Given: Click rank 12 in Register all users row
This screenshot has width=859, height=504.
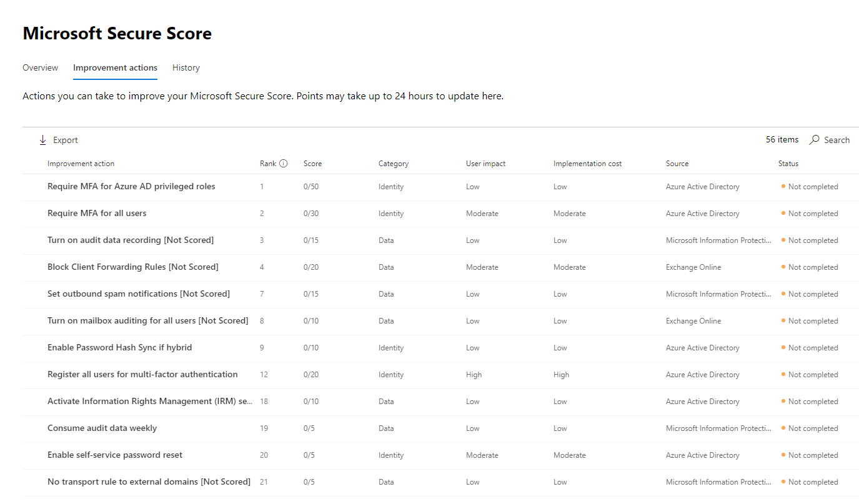Looking at the screenshot, I should pos(264,375).
